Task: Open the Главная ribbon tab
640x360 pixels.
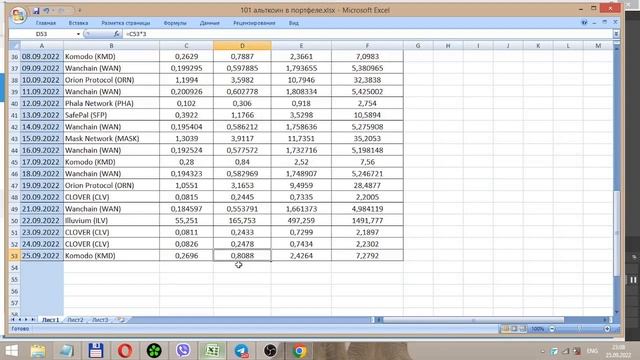Action: coord(46,23)
